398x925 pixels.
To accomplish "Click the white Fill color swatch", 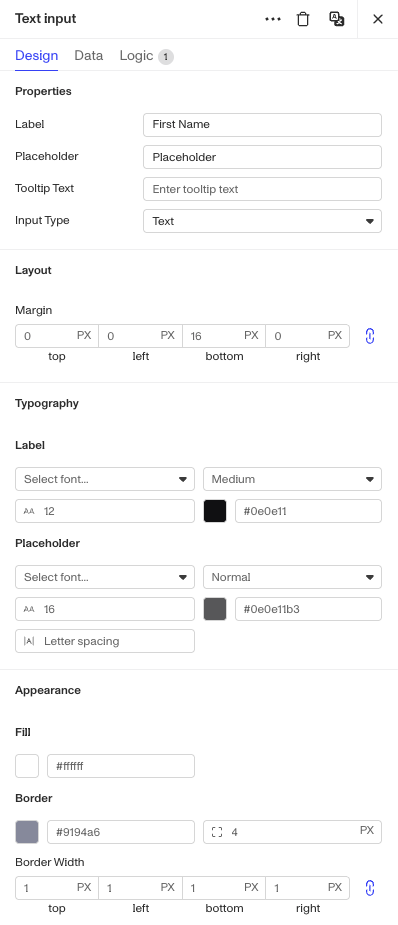I will coord(27,766).
